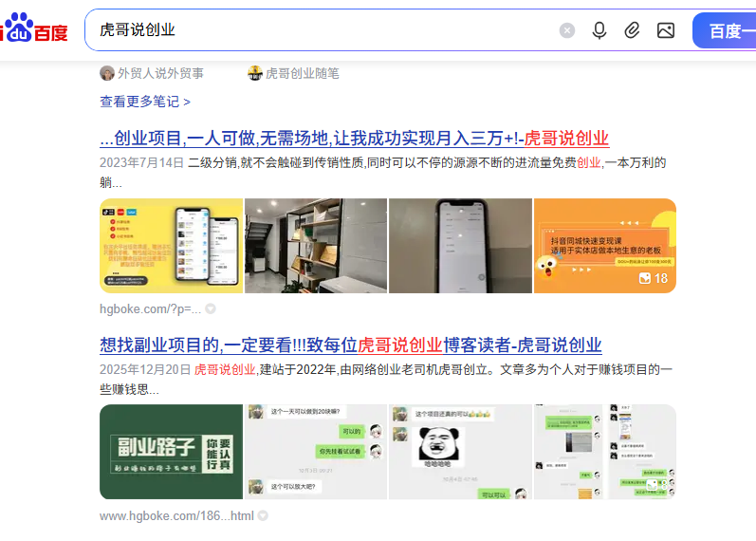Open the Baidu logo homepage link

click(34, 28)
